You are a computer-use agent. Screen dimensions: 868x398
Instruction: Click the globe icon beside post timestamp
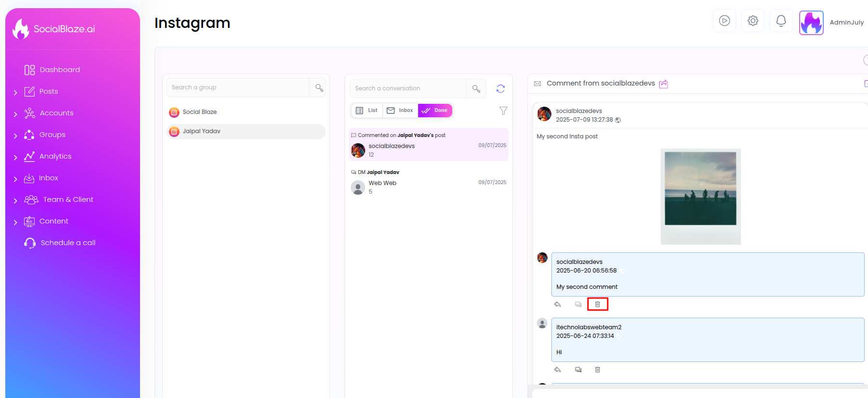(618, 120)
